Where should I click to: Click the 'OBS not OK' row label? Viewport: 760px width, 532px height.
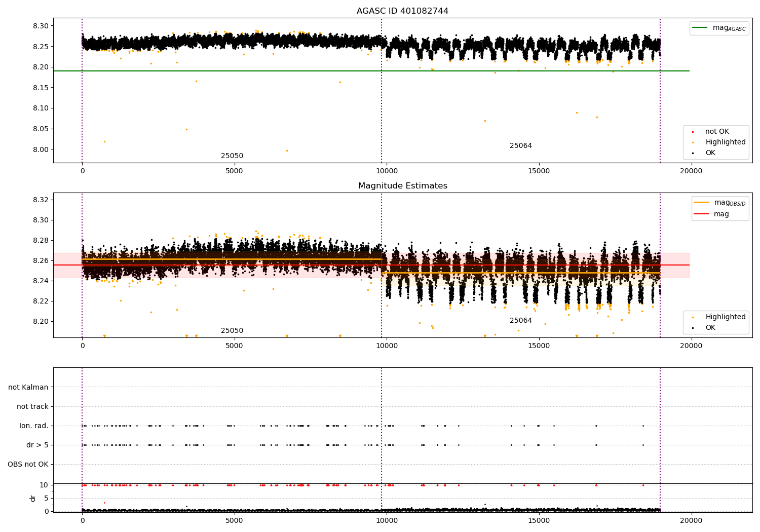tap(28, 464)
